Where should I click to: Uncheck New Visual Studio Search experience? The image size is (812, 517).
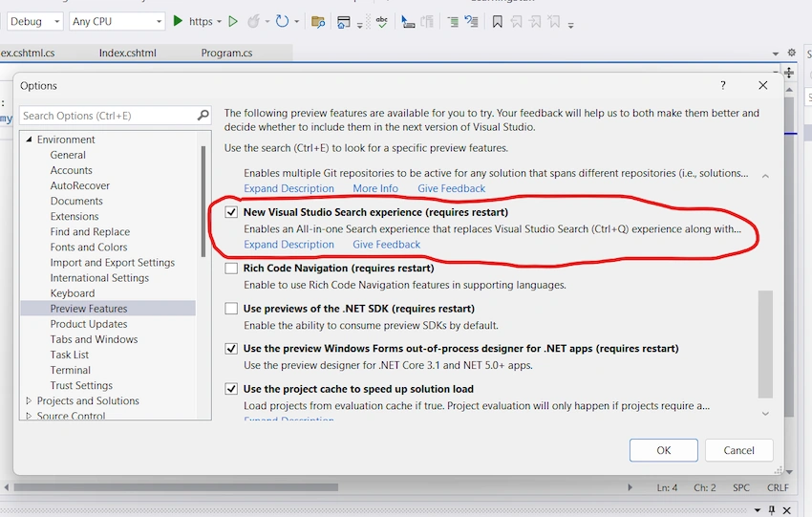[x=231, y=212]
